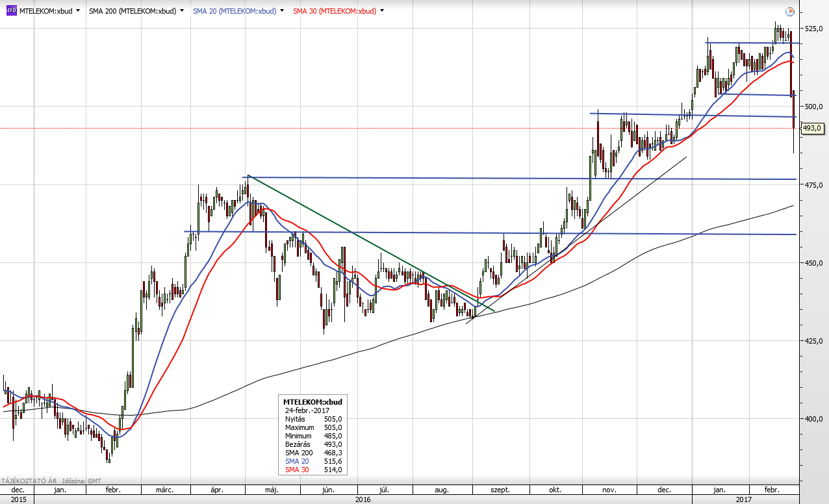Image resolution: width=829 pixels, height=504 pixels.
Task: Select the SMA 200 (MTELEKOM:xbud) label
Action: click(132, 11)
